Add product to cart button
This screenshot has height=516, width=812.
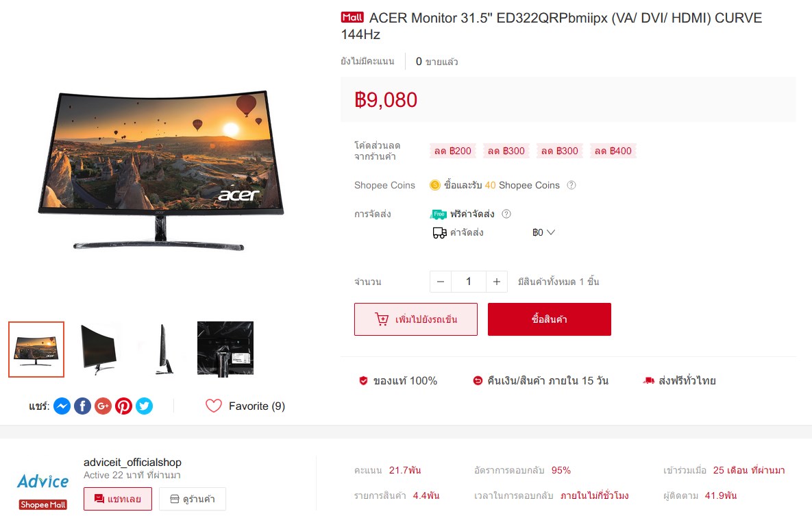(x=416, y=319)
